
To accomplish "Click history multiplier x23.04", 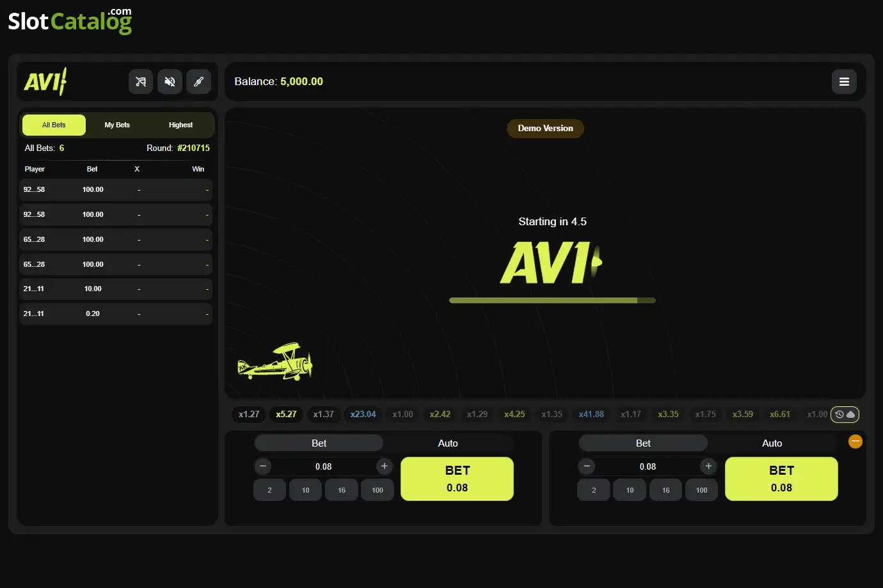I will click(x=363, y=414).
